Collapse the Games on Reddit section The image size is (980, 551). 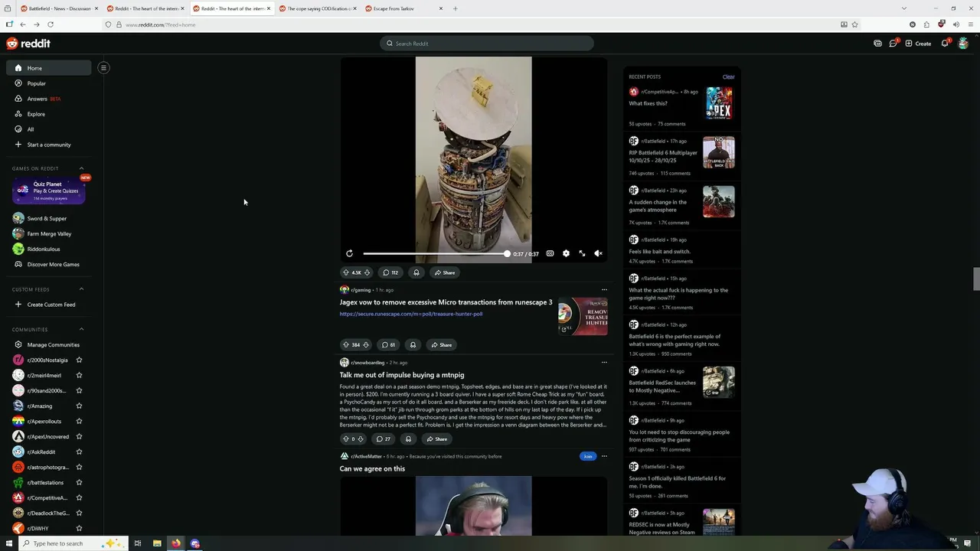(82, 168)
